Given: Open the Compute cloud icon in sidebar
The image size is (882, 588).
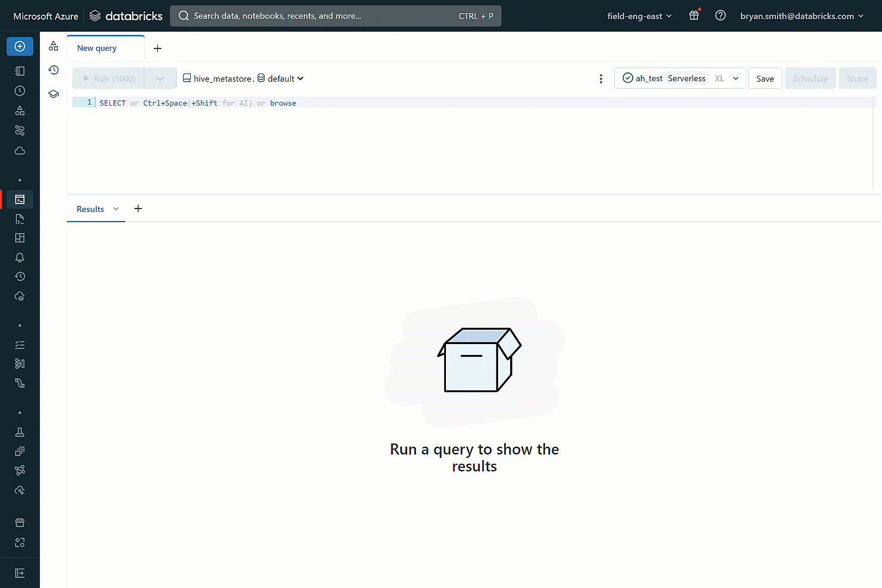Looking at the screenshot, I should click(x=20, y=151).
